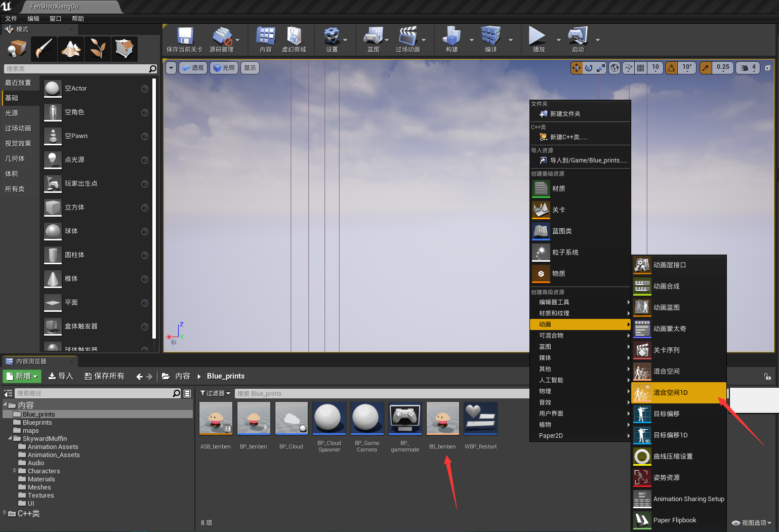Select the Foliage mode icon
This screenshot has width=779, height=532.
point(98,49)
